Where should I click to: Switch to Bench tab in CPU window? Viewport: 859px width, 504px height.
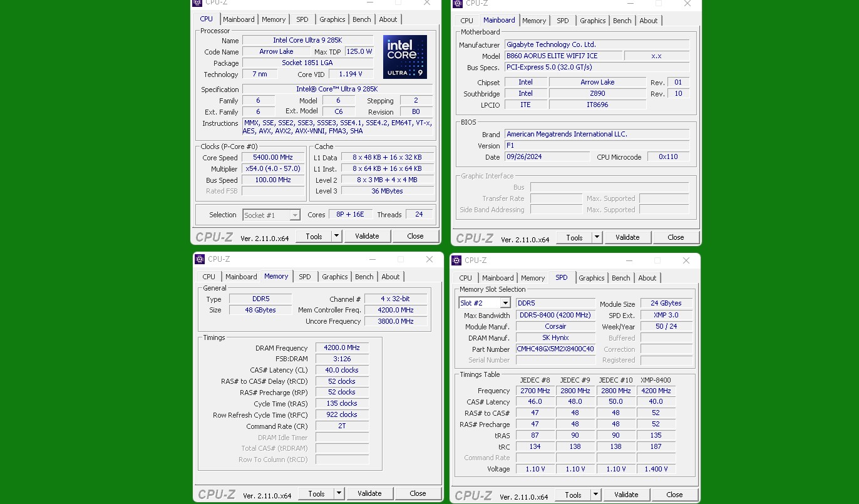tap(361, 19)
